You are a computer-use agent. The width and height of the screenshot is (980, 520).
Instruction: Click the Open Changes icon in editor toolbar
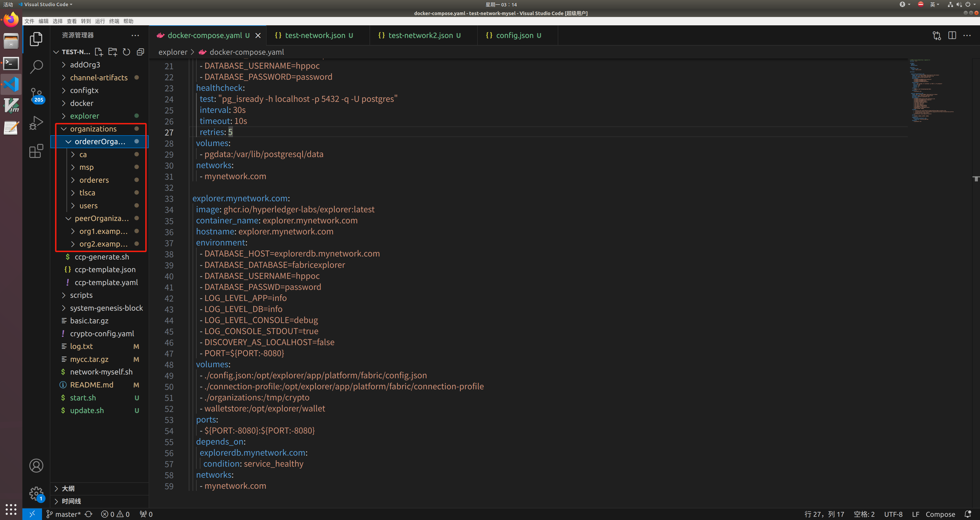pos(937,35)
